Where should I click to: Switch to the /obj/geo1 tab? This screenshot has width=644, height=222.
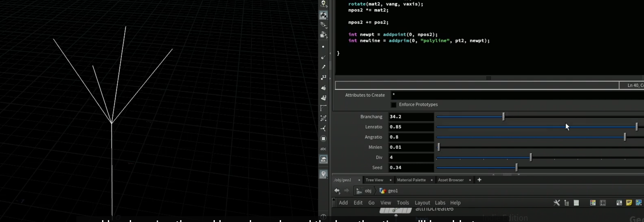(x=343, y=180)
